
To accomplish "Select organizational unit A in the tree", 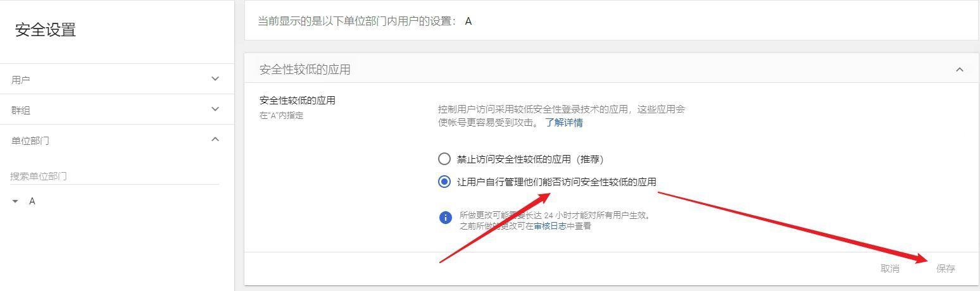I will [32, 201].
